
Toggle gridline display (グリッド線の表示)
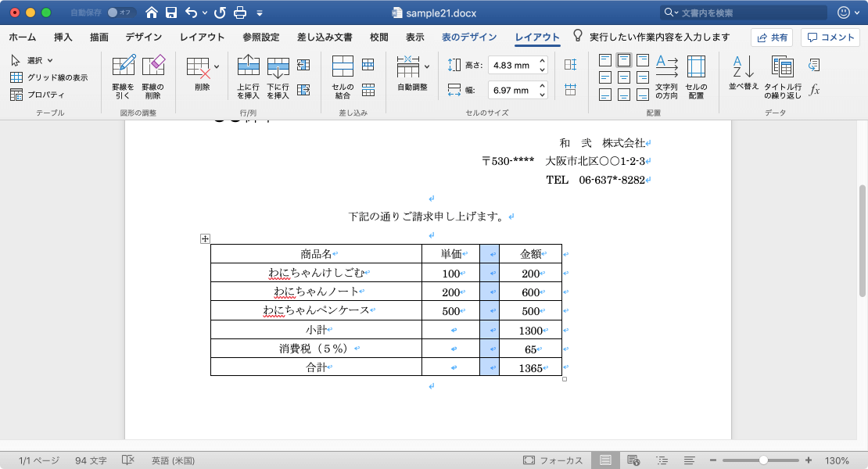[x=48, y=77]
